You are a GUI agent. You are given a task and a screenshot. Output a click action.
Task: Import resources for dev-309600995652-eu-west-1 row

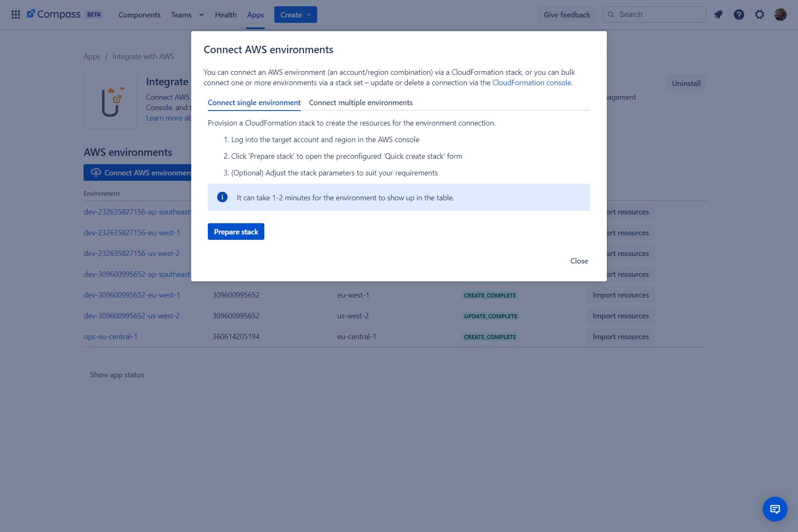click(621, 295)
